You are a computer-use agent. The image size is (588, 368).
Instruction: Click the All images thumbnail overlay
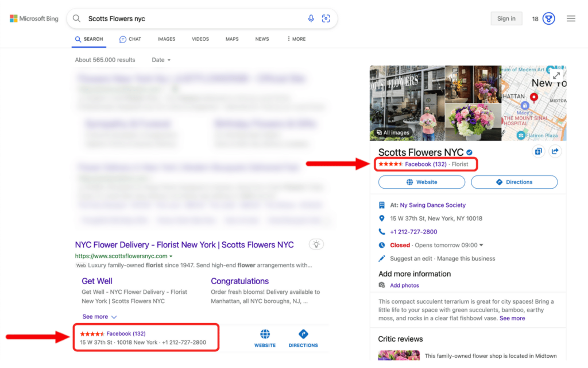click(x=393, y=133)
